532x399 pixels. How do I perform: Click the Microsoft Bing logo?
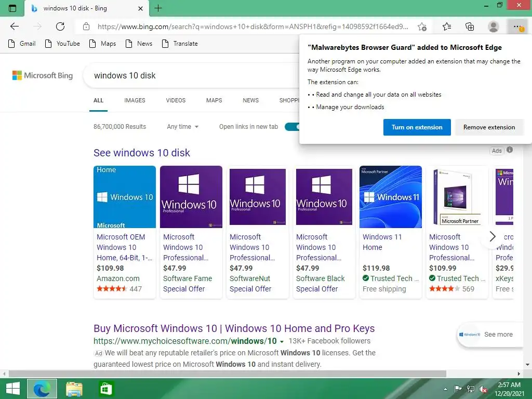click(43, 75)
